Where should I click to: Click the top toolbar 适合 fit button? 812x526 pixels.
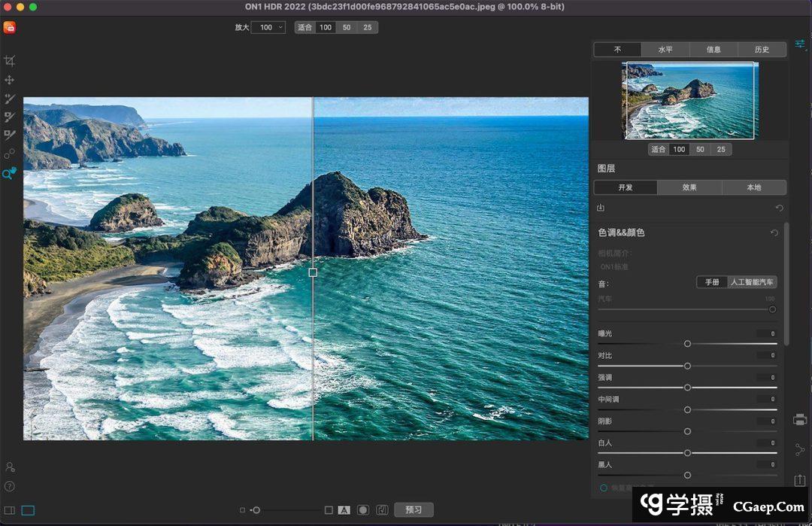[304, 27]
